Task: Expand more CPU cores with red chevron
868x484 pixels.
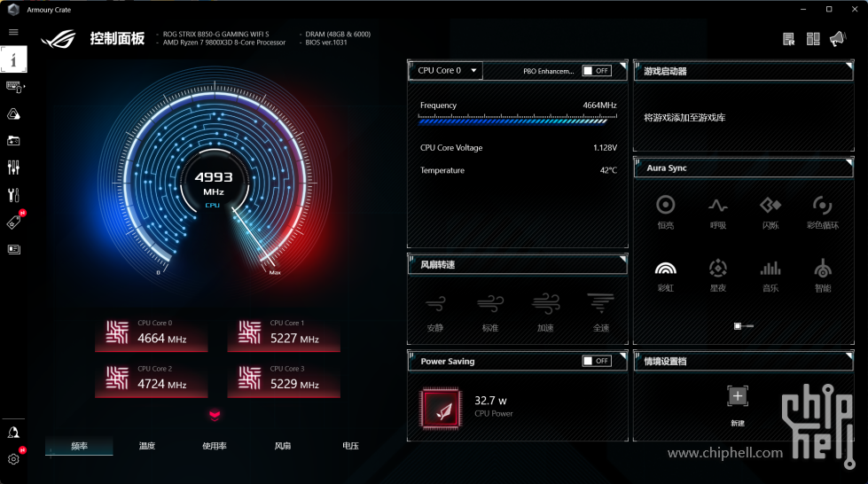Action: 215,416
